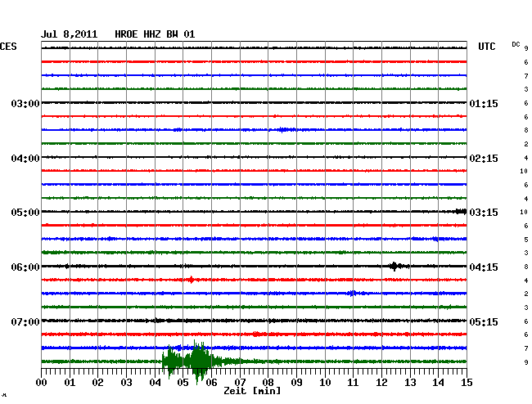The width and height of the screenshot is (532, 404).
Task: Click the 05:15 UTC time label
Action: point(484,321)
